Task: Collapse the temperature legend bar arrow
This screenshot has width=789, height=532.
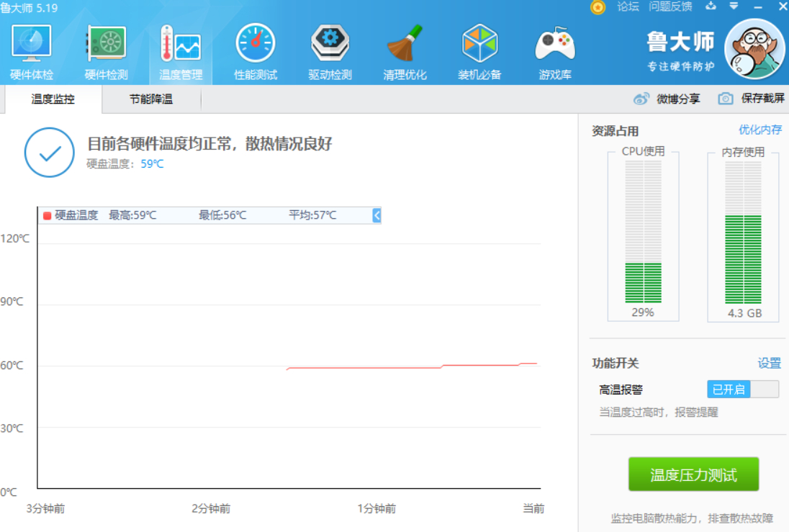Action: point(377,215)
